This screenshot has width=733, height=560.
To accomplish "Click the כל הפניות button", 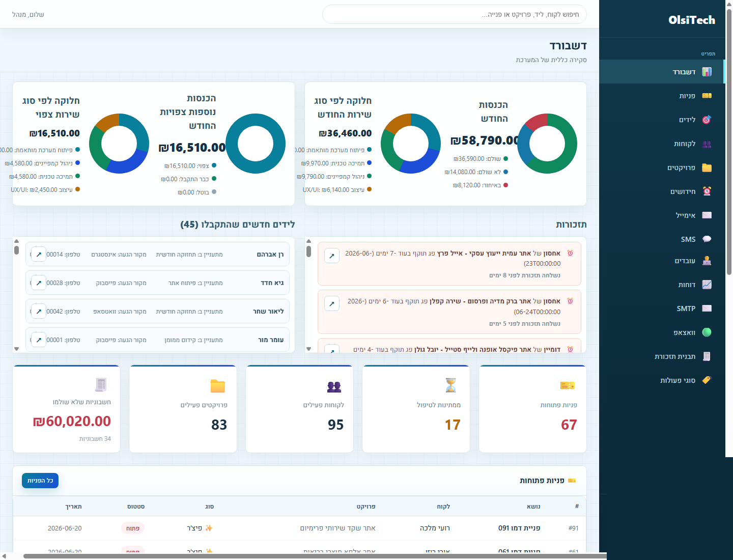I will [x=40, y=481].
